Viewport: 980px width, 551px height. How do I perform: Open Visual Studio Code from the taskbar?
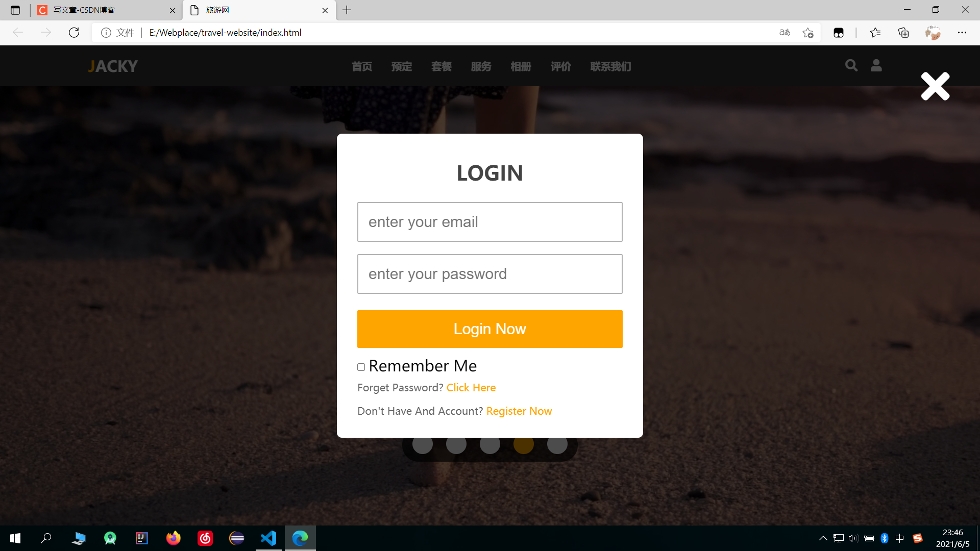[x=268, y=538]
